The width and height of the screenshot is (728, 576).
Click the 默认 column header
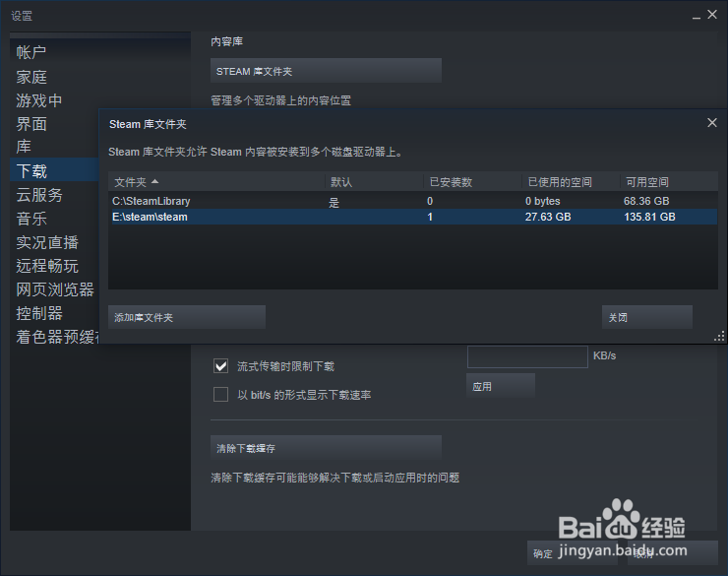[374, 182]
